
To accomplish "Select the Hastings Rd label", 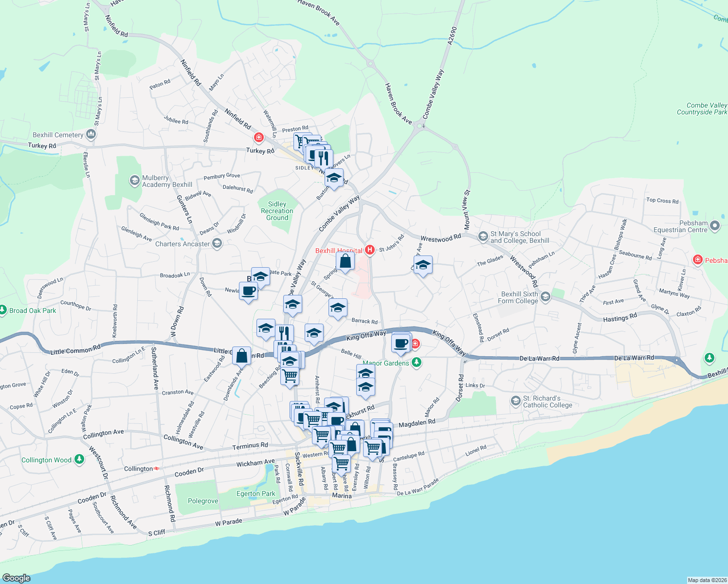I will click(620, 318).
